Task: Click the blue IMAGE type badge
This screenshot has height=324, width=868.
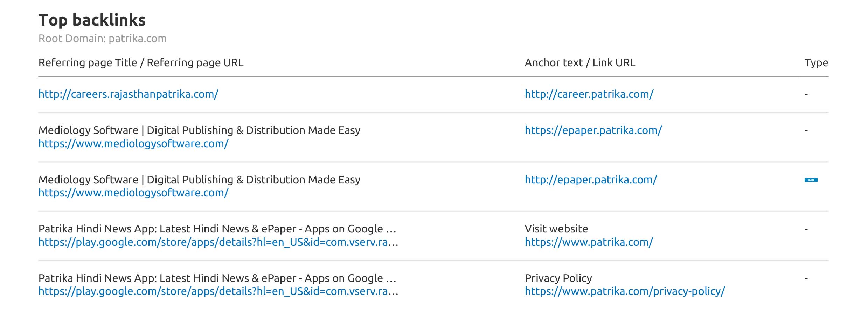Action: point(811,180)
